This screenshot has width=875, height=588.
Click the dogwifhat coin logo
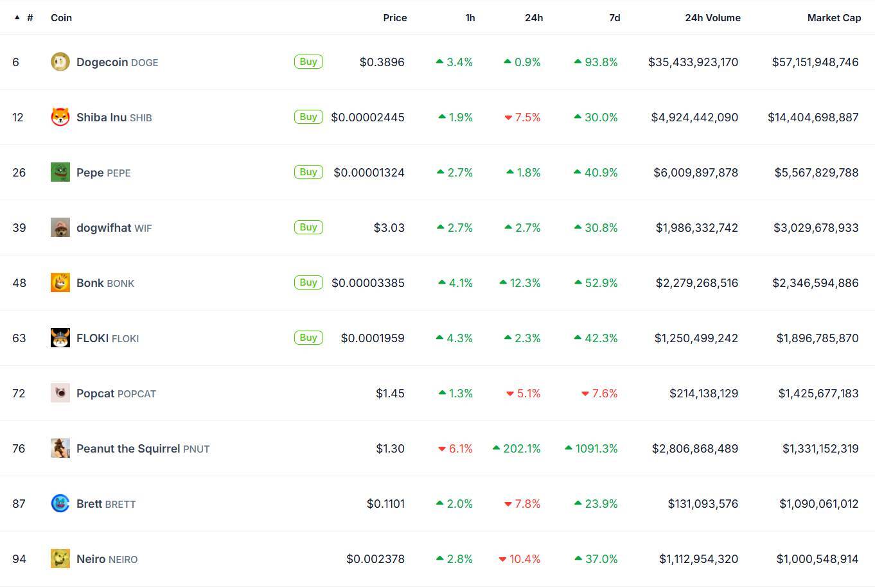[60, 227]
